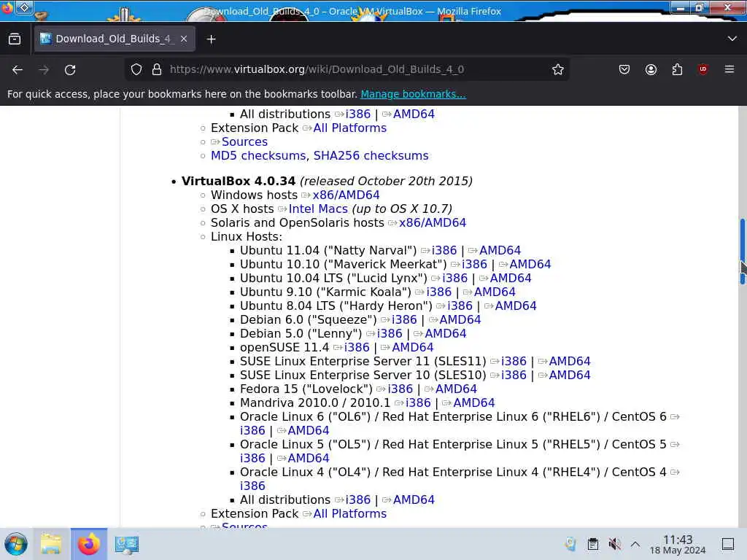Download Mandriva 2010.0 / 2010.1 i386

(x=418, y=402)
